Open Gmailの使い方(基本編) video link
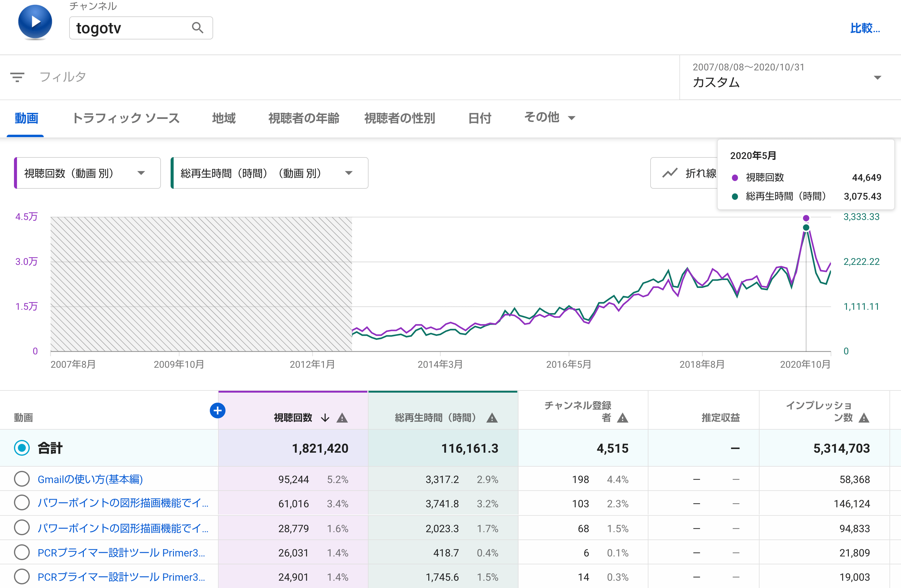901x588 pixels. coord(90,479)
